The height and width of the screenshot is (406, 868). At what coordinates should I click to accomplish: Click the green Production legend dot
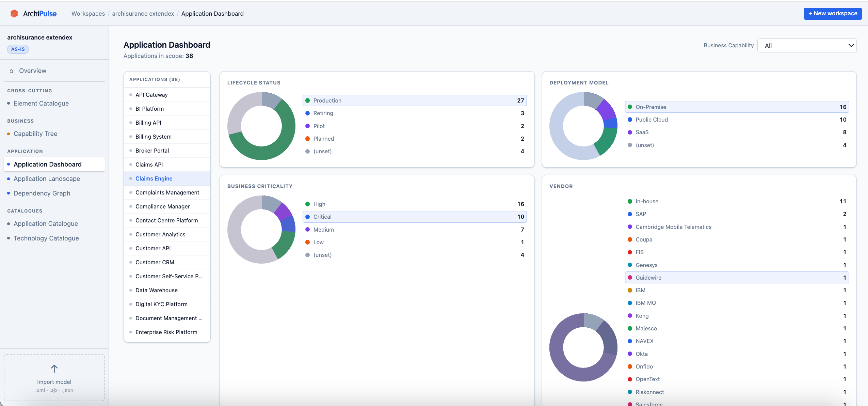tap(308, 100)
